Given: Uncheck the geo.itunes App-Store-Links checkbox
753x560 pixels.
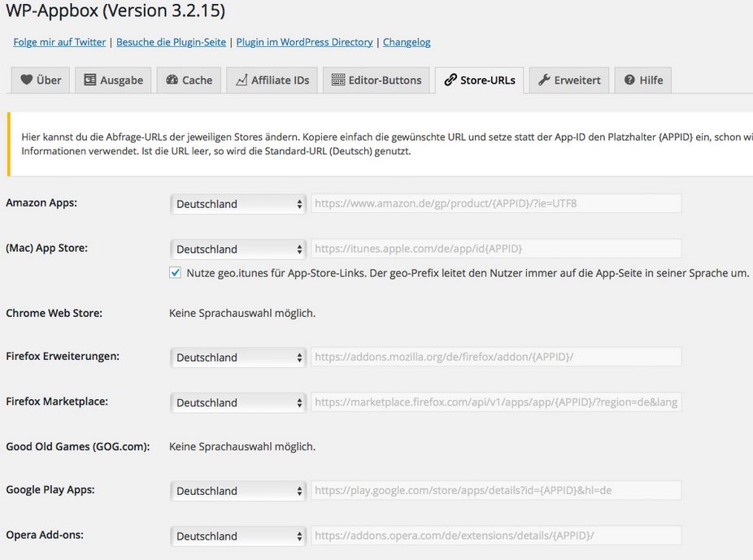Looking at the screenshot, I should coord(176,273).
